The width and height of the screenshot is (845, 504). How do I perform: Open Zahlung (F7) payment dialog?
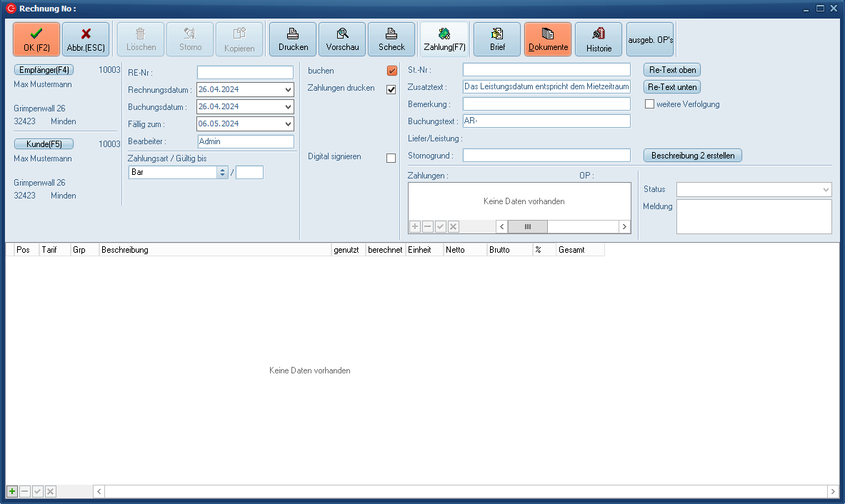(x=444, y=39)
